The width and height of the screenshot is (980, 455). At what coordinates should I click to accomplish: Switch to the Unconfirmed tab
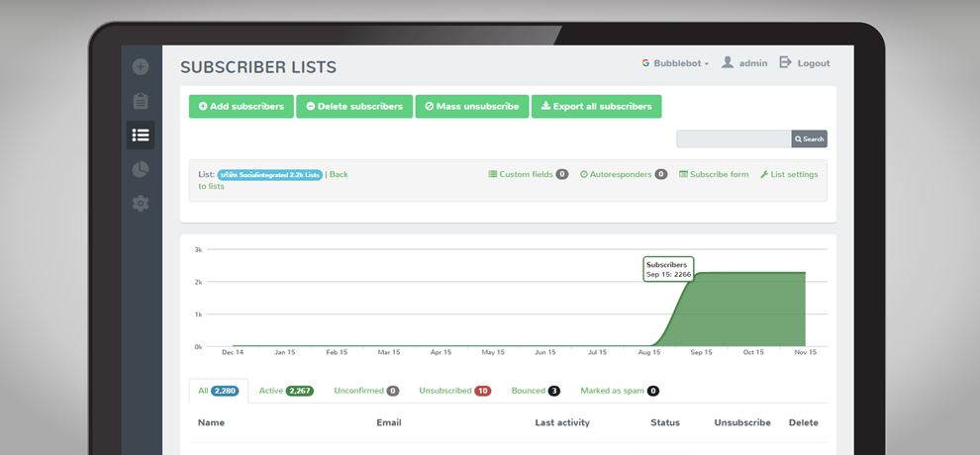tap(366, 391)
